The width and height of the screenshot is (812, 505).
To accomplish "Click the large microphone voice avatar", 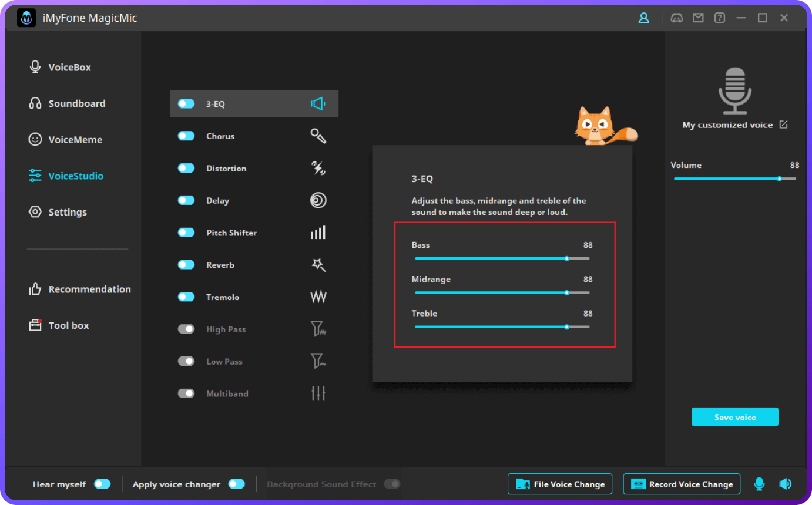I will (735, 90).
